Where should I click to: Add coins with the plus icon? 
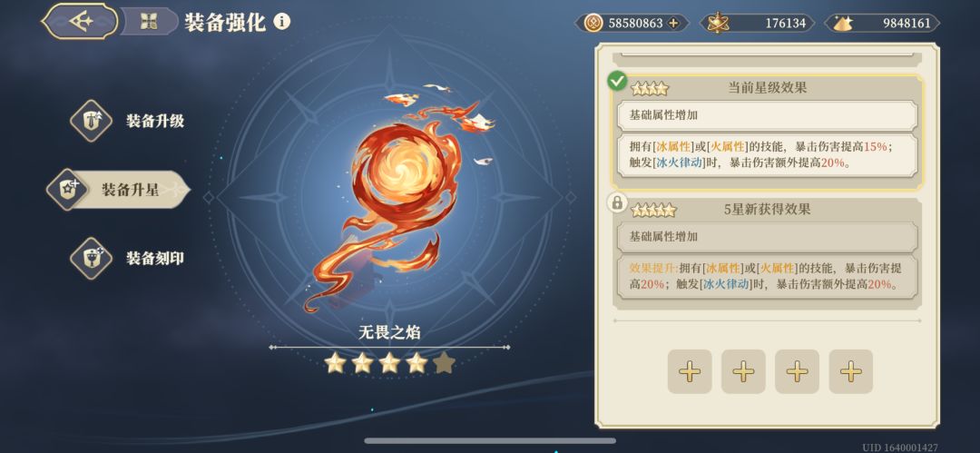[x=673, y=24]
